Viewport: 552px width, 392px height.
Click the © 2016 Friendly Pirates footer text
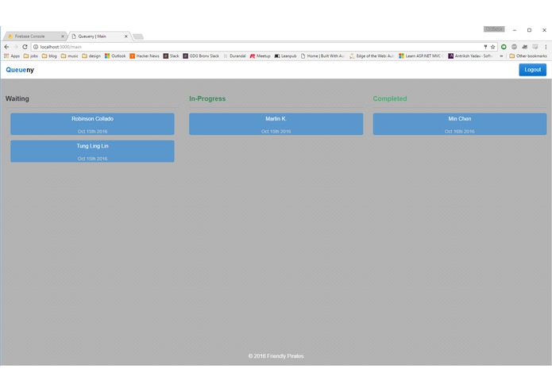click(276, 356)
